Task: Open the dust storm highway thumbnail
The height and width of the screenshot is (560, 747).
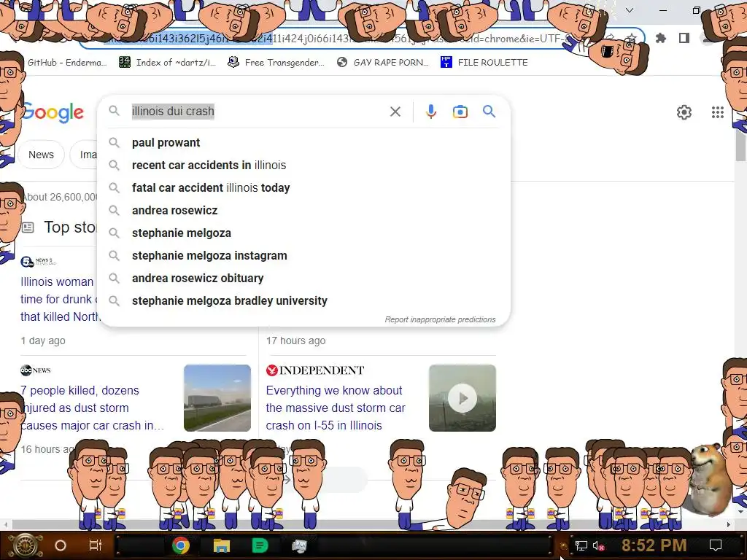Action: tap(217, 398)
